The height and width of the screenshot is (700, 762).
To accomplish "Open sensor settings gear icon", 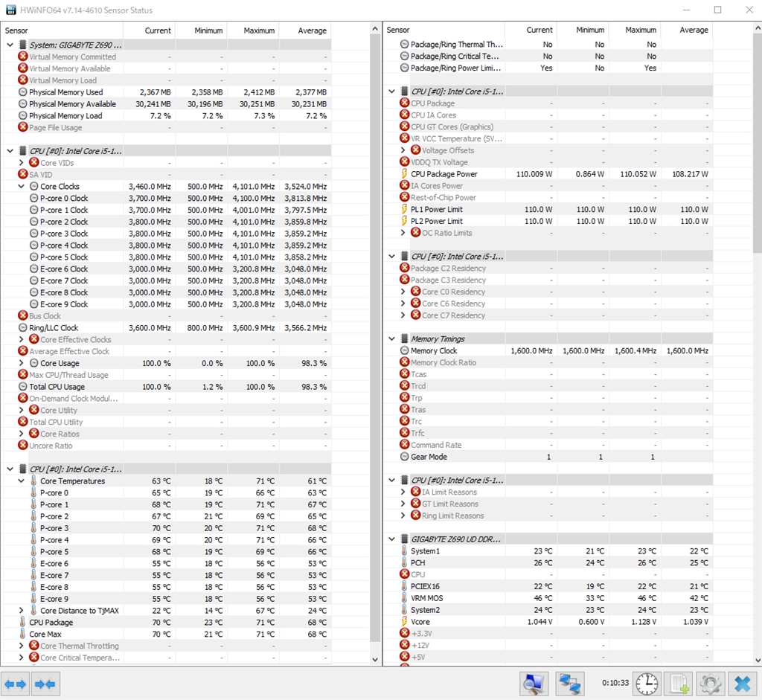I will [711, 684].
